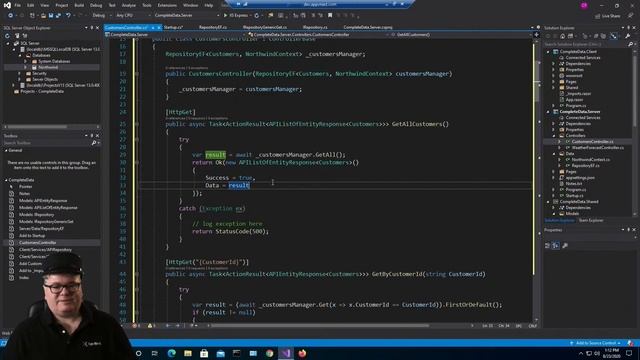Click the Save All toolbar icon
The height and width of the screenshot is (360, 640).
pos(58,16)
